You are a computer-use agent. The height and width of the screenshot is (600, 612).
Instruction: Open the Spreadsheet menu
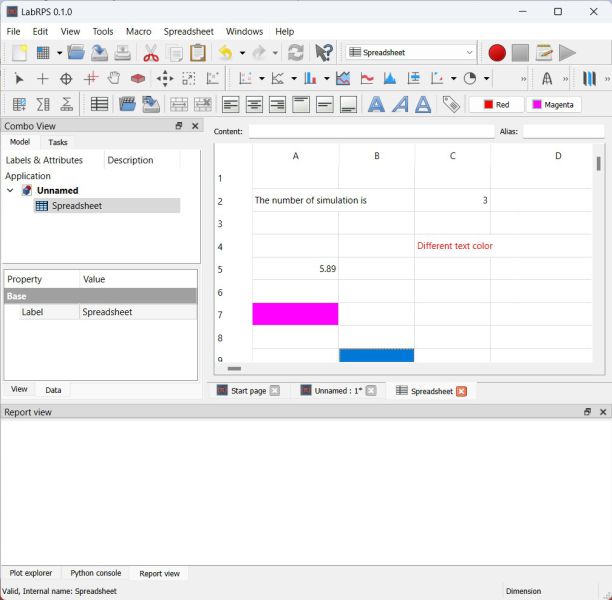(189, 32)
